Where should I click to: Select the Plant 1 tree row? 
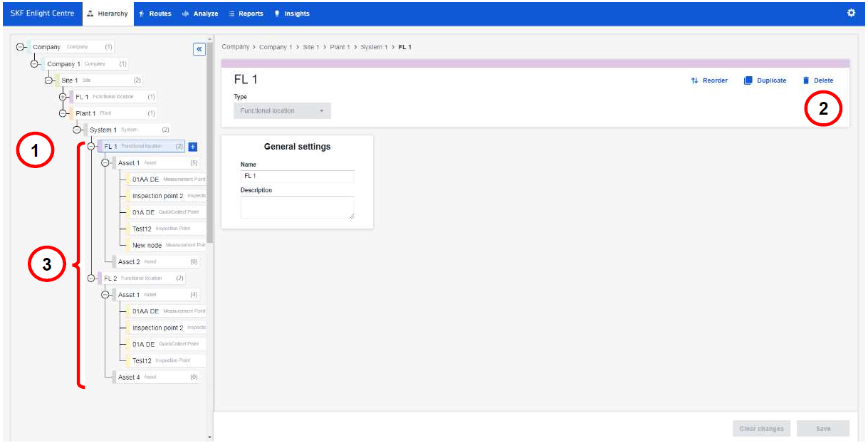pyautogui.click(x=113, y=113)
